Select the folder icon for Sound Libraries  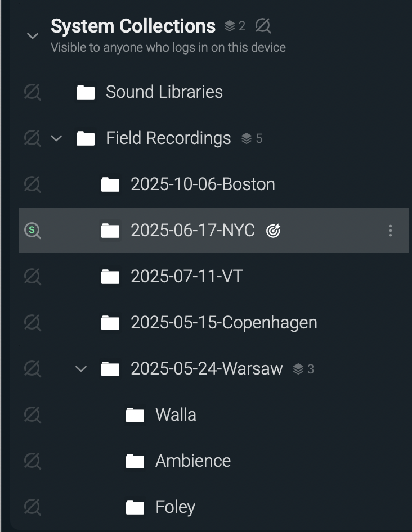85,92
